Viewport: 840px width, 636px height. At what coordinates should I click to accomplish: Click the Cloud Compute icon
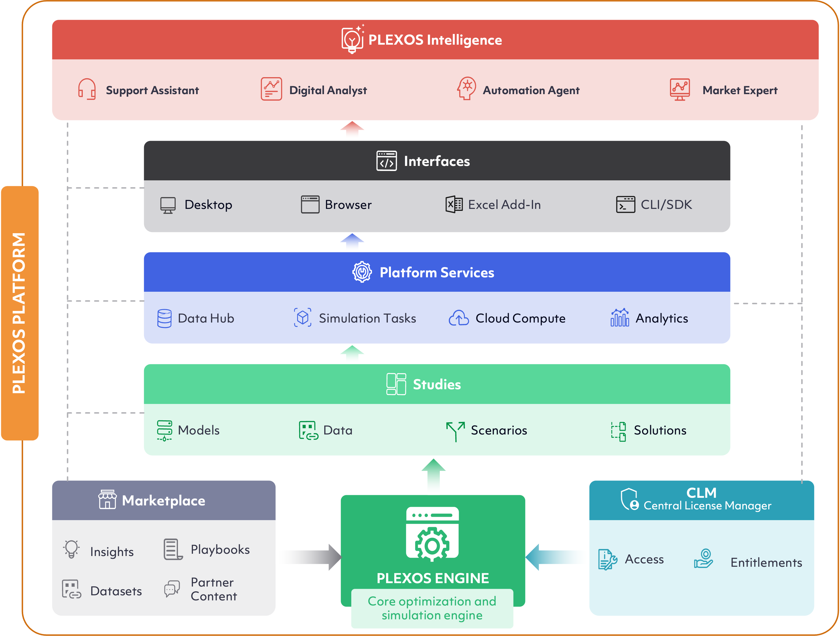click(x=460, y=318)
